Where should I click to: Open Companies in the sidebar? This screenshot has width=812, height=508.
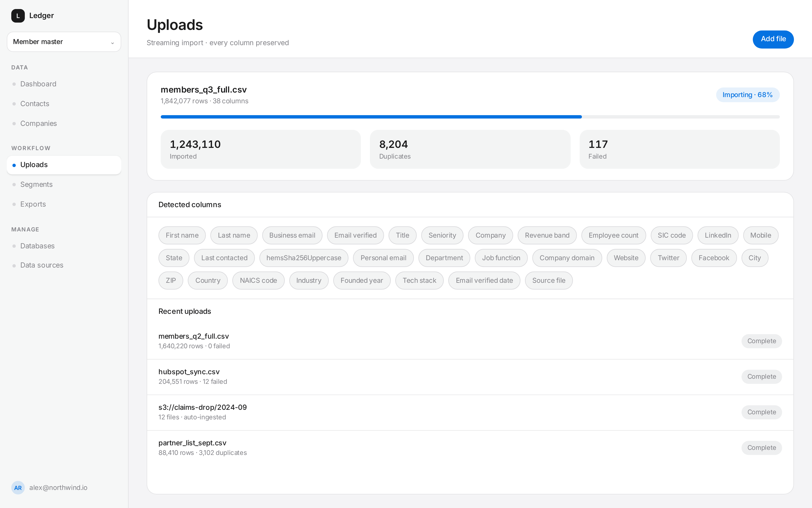64,123
